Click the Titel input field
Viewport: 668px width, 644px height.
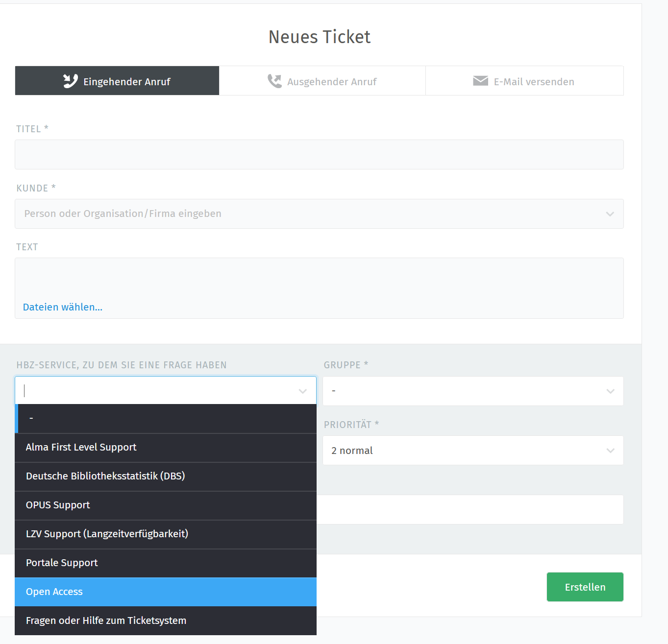point(319,155)
